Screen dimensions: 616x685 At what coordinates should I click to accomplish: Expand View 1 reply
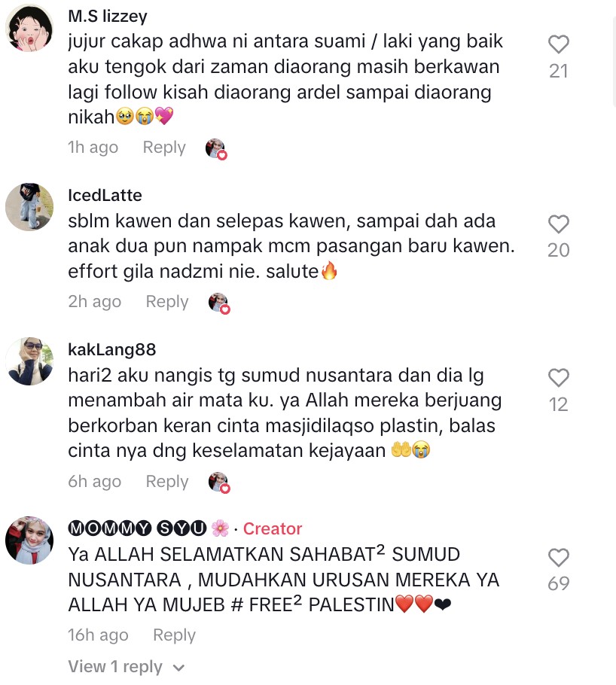coord(127,667)
